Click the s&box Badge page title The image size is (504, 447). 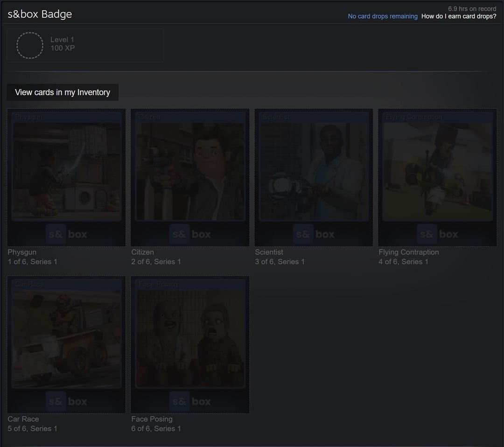click(40, 14)
